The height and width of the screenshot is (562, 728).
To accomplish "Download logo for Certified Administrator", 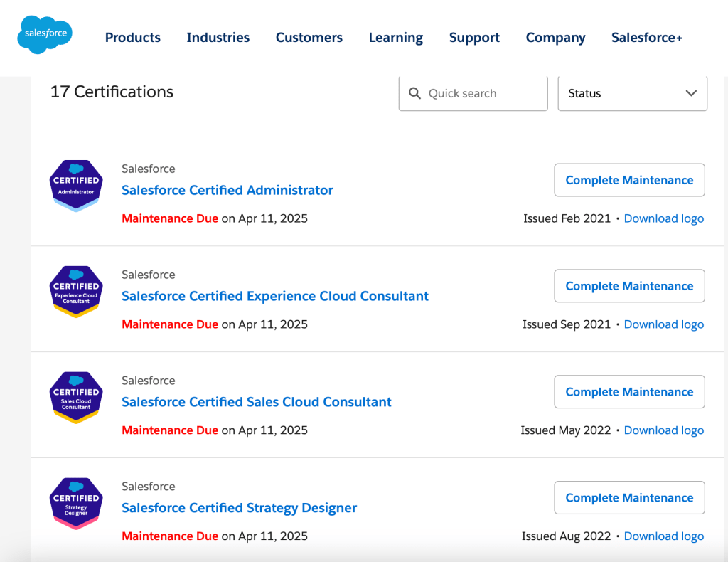I will click(663, 218).
